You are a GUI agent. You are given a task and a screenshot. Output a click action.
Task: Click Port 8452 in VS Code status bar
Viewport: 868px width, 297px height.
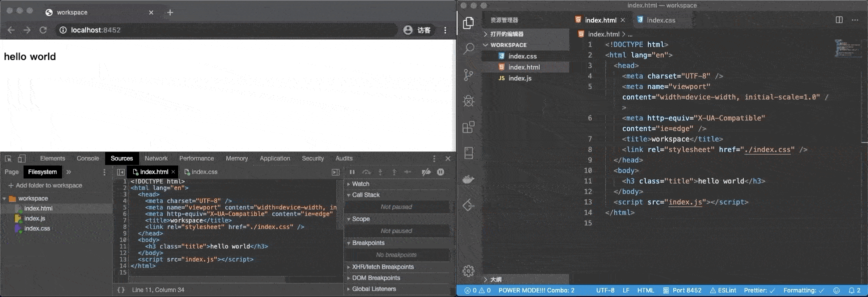(x=682, y=290)
